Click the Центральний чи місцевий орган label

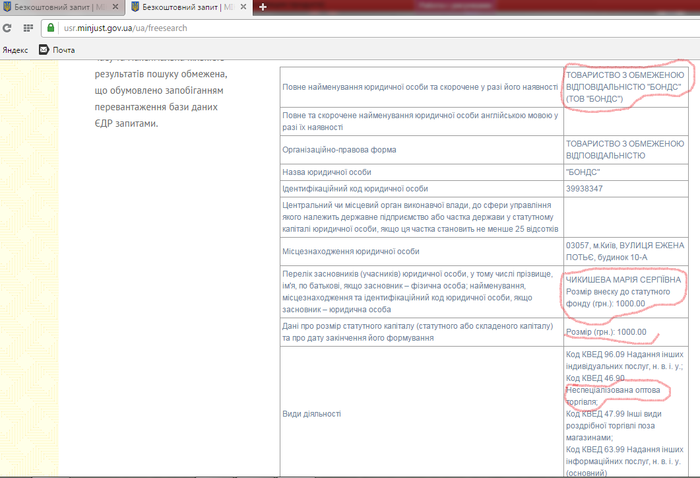tap(420, 217)
